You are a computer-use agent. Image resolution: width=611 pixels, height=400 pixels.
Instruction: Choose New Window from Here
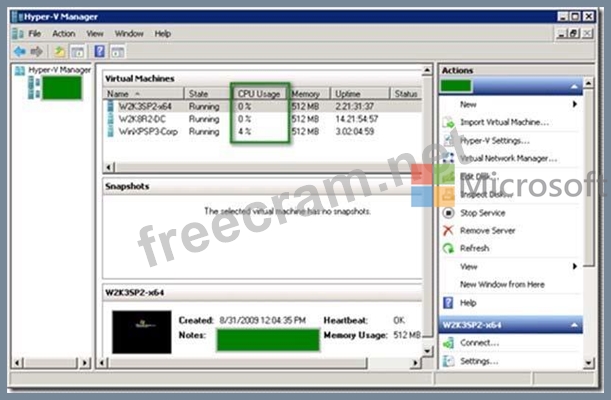pyautogui.click(x=502, y=284)
